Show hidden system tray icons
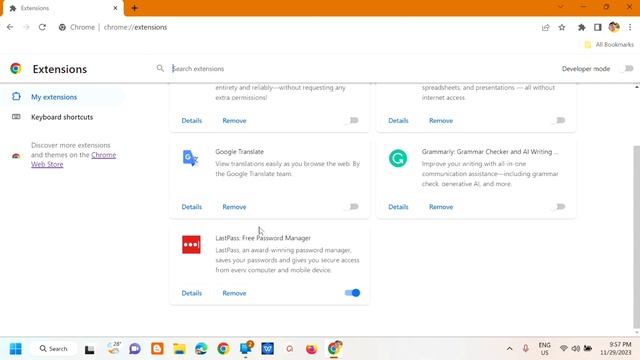Image resolution: width=640 pixels, height=360 pixels. click(x=509, y=349)
